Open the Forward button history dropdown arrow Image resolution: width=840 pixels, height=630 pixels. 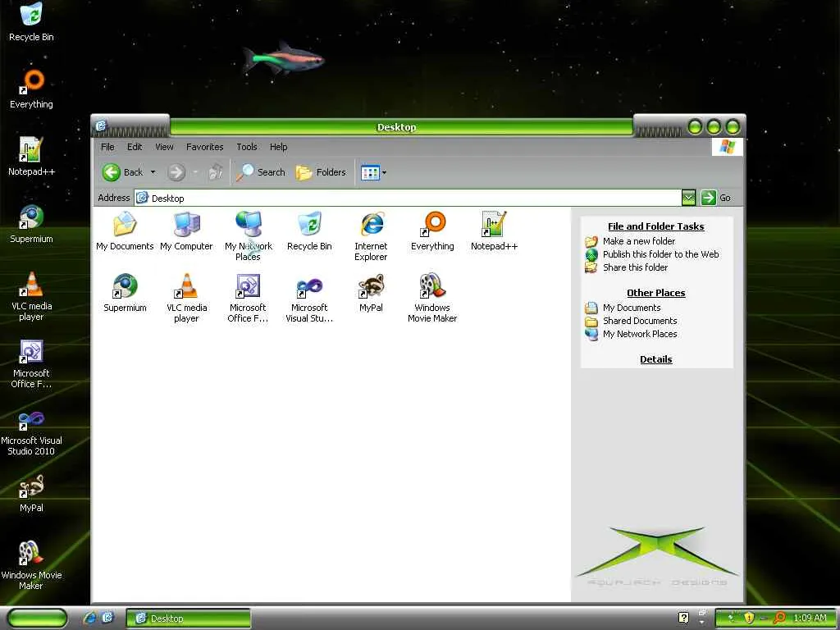pyautogui.click(x=195, y=172)
